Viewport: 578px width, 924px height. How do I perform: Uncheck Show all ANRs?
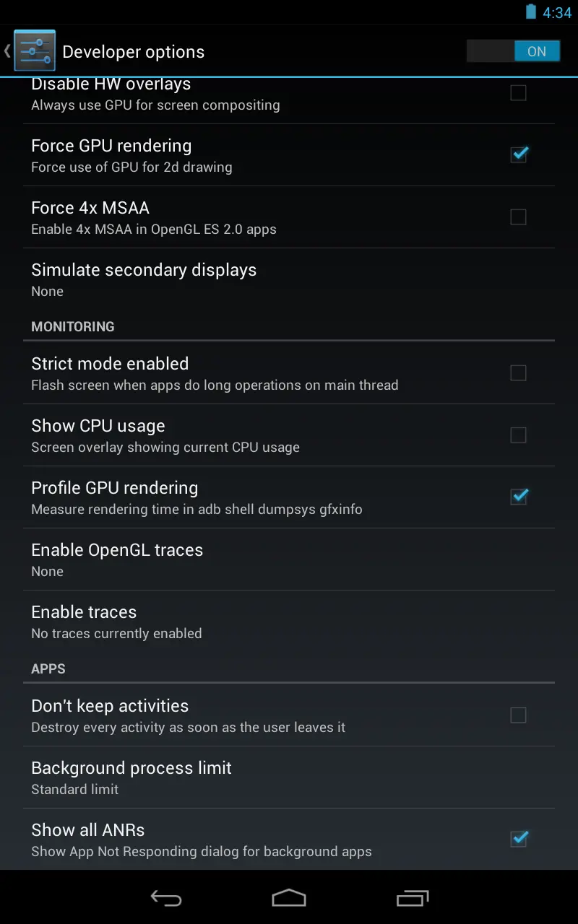click(518, 839)
